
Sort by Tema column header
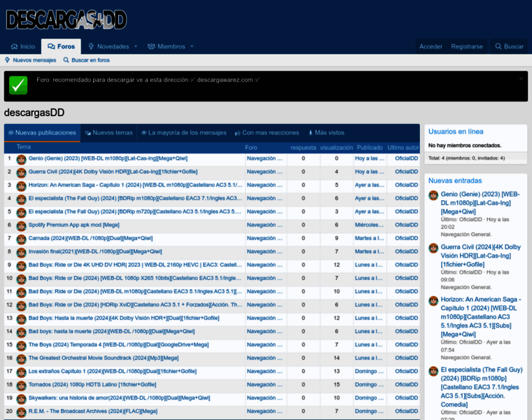click(x=24, y=147)
